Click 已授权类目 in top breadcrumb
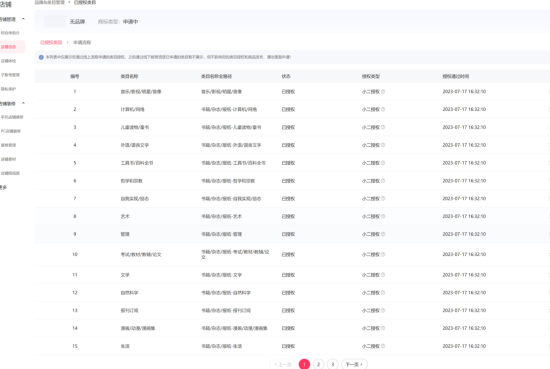 [85, 2]
